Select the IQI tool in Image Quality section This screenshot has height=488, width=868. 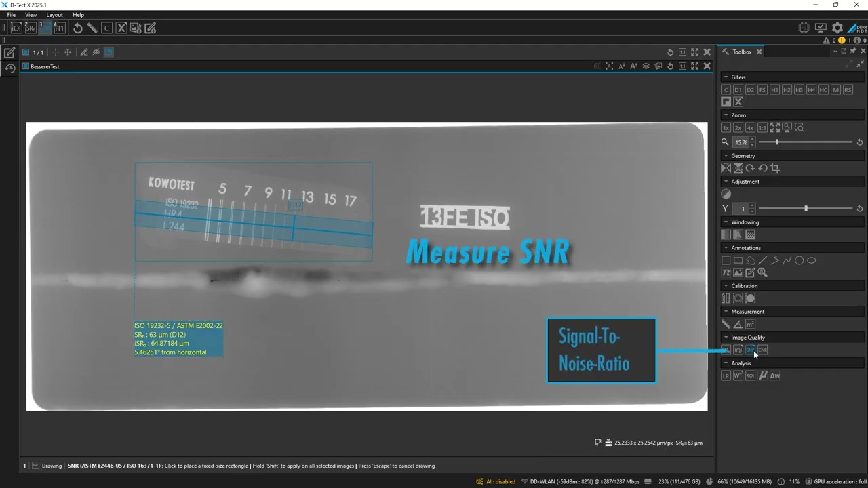pyautogui.click(x=738, y=350)
